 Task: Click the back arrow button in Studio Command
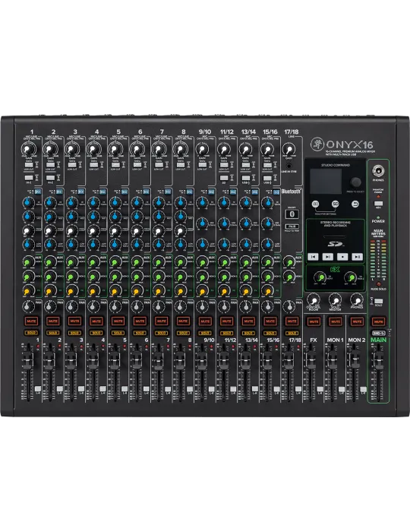point(355,204)
